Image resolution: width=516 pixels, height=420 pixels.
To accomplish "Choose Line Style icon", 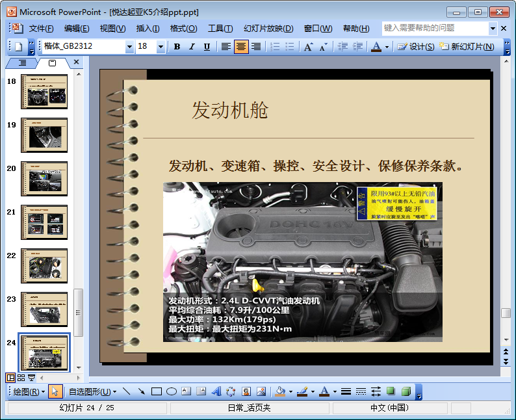I will pos(346,391).
